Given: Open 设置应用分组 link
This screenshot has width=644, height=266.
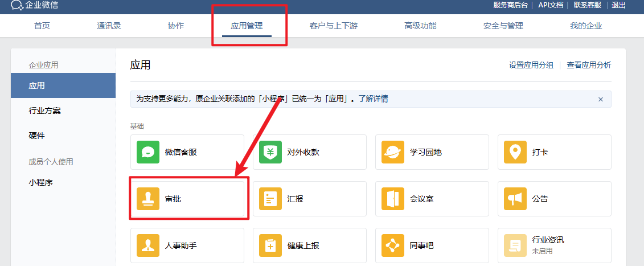Looking at the screenshot, I should coord(531,65).
